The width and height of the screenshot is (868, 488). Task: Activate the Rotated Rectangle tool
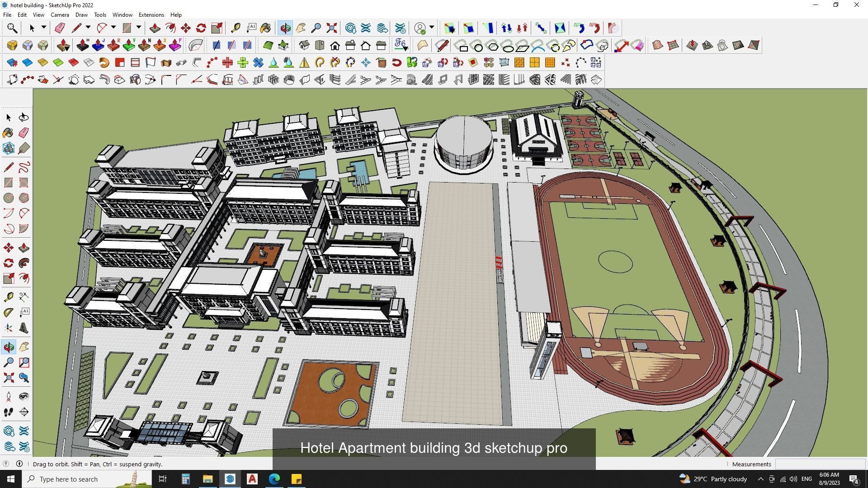click(x=24, y=183)
